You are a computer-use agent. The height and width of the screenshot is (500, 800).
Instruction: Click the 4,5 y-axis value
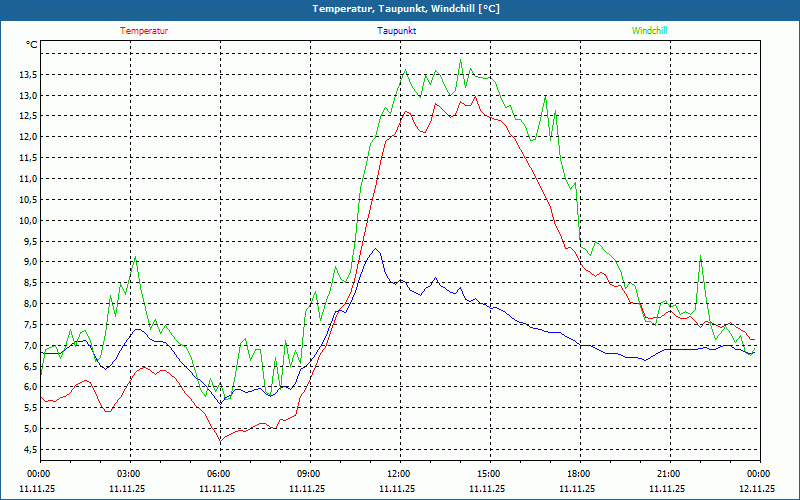click(30, 449)
